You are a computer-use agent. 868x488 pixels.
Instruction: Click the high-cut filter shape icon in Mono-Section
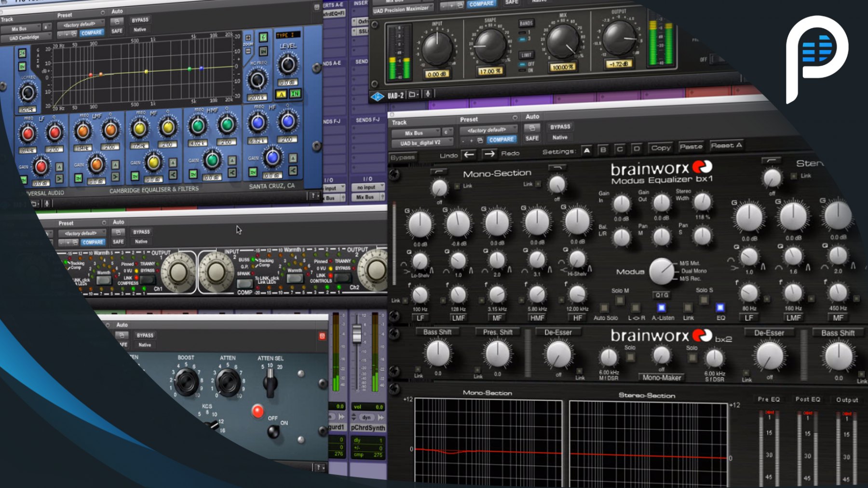pyautogui.click(x=557, y=167)
